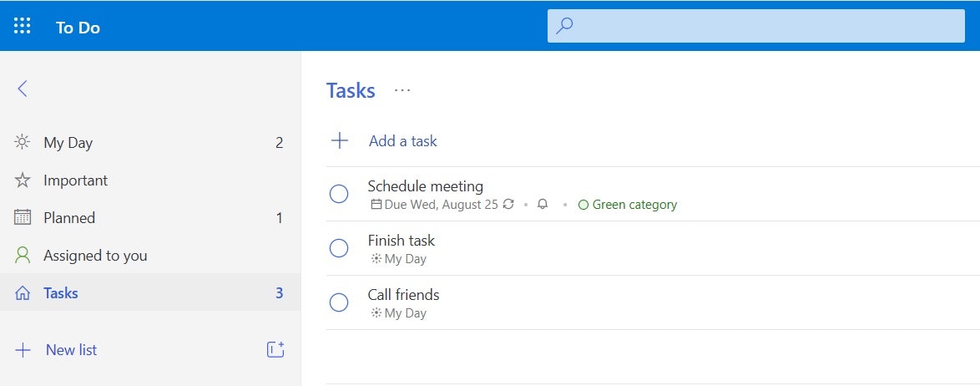The width and height of the screenshot is (980, 386).
Task: Click the Add a task field
Action: click(x=403, y=141)
